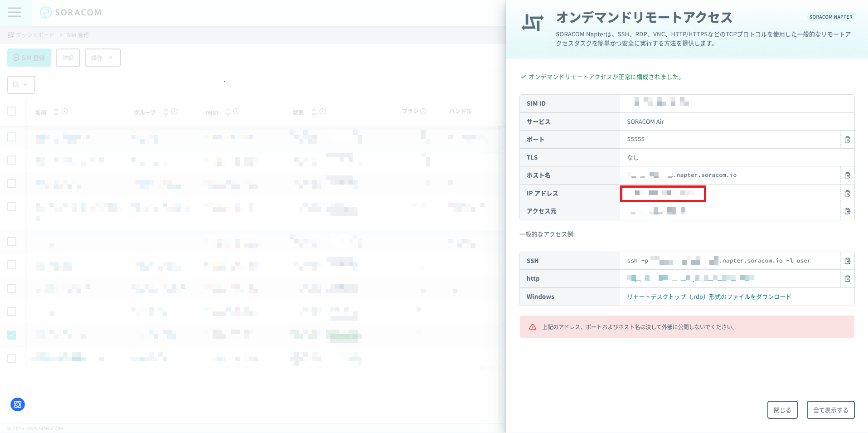Open the Intercom chat widget
Screen dimensions: 868x433
[17, 404]
